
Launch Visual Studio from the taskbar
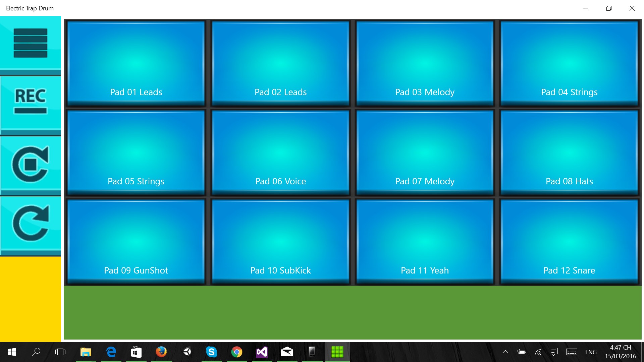262,352
